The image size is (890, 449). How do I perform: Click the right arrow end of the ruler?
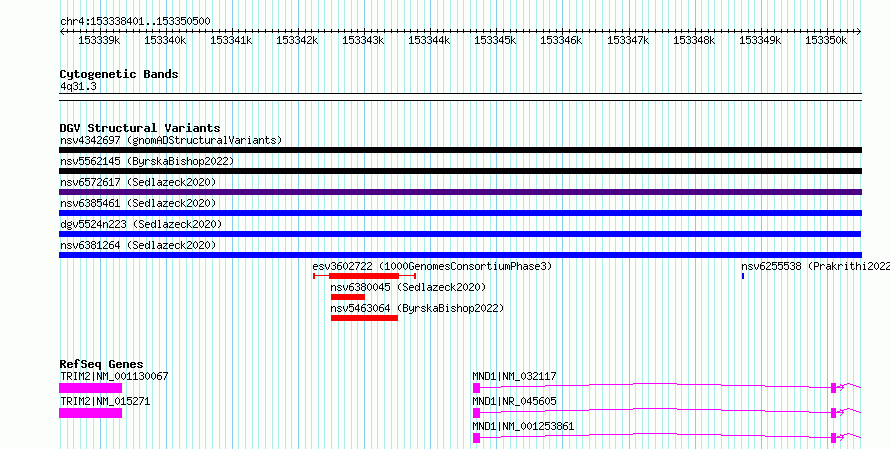859,32
